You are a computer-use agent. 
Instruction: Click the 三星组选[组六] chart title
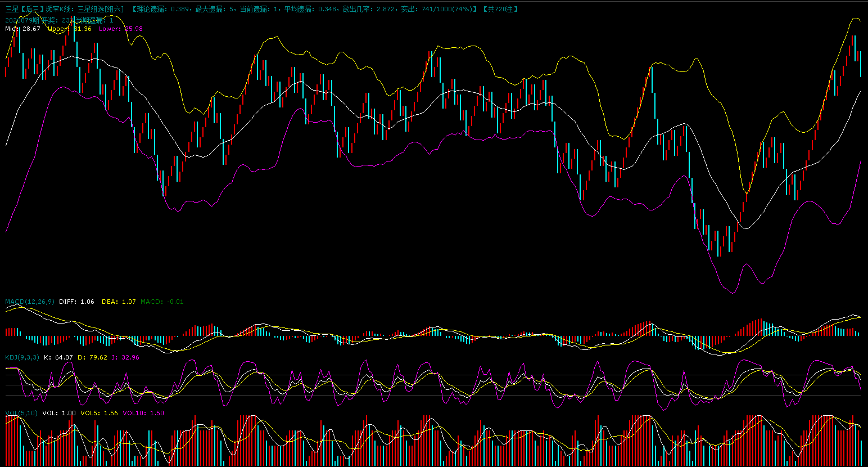point(101,9)
